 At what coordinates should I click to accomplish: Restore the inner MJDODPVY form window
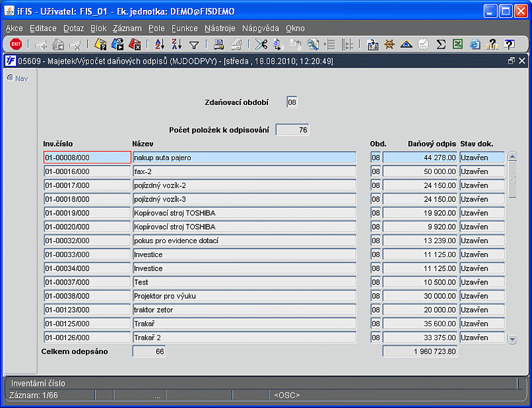coord(511,60)
